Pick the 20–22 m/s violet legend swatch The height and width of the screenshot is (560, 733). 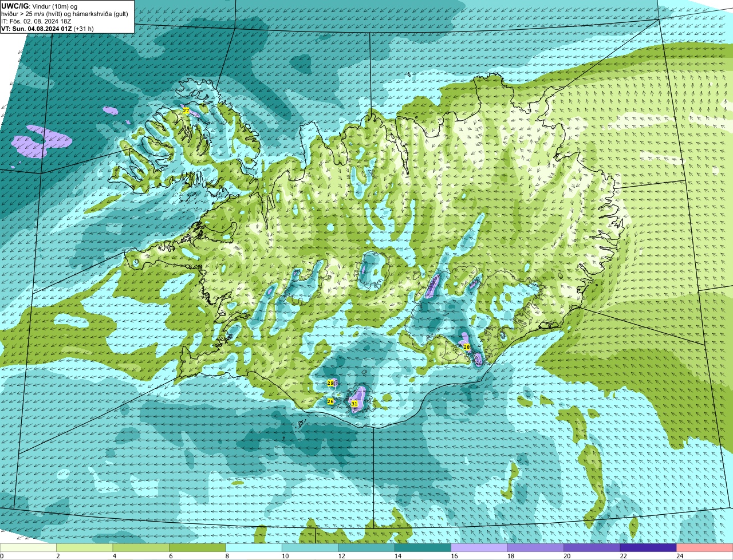pyautogui.click(x=592, y=548)
